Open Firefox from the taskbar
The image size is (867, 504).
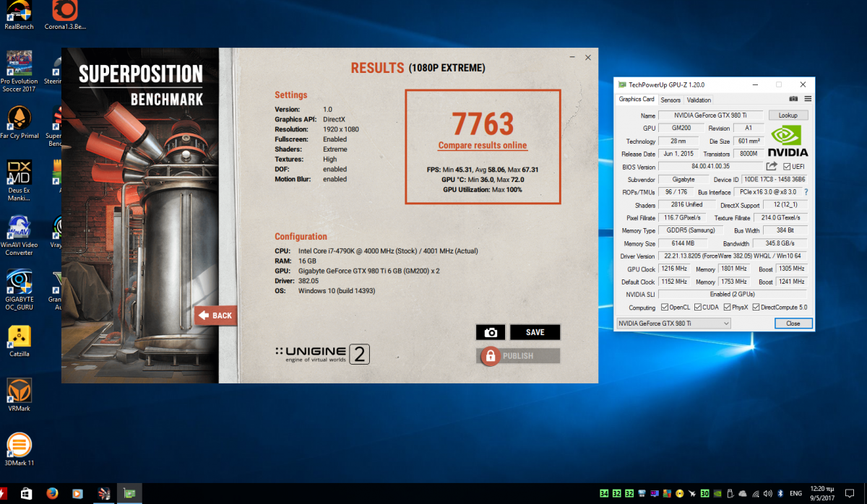tap(52, 494)
